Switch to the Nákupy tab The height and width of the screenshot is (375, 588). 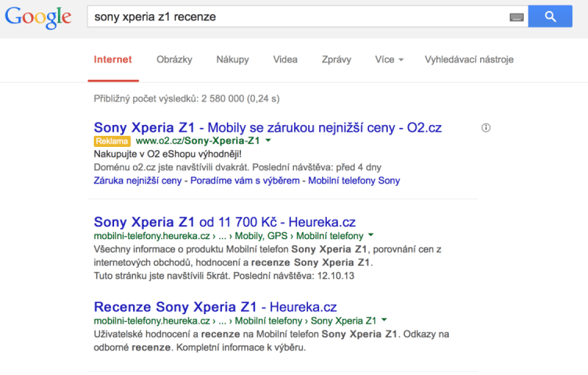click(232, 59)
